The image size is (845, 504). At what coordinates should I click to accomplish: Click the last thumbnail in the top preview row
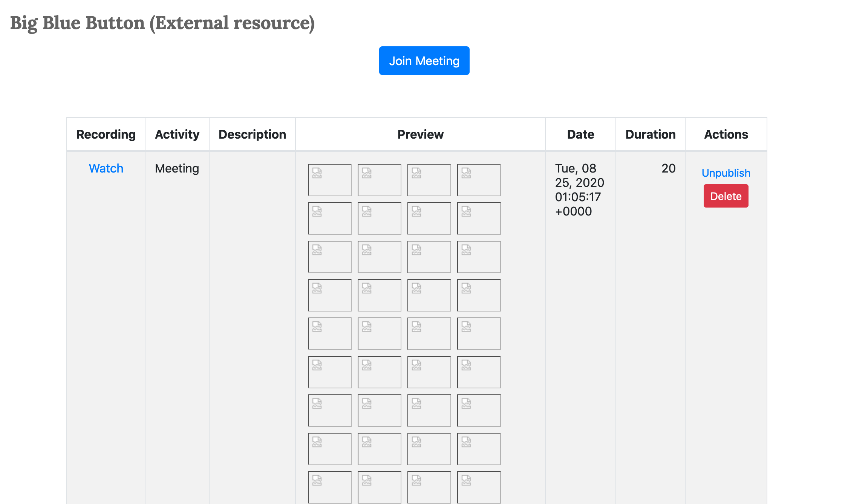click(x=479, y=180)
